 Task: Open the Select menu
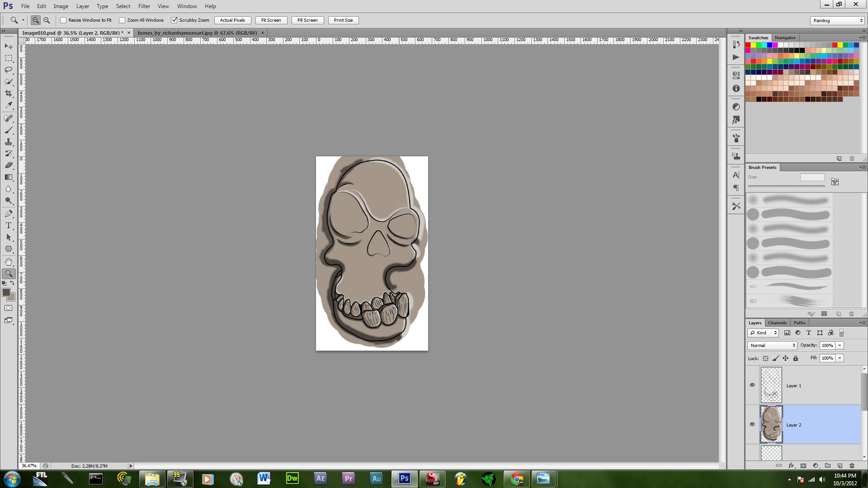point(123,6)
